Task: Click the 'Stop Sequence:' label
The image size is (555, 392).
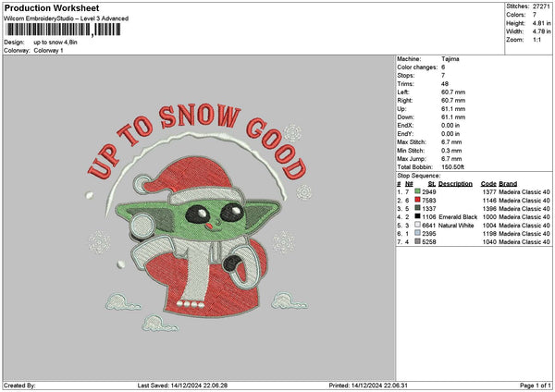Action: 419,176
